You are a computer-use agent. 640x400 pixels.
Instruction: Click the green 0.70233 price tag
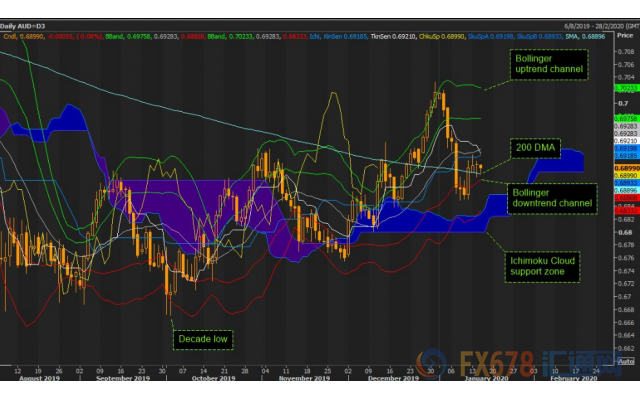coord(625,89)
